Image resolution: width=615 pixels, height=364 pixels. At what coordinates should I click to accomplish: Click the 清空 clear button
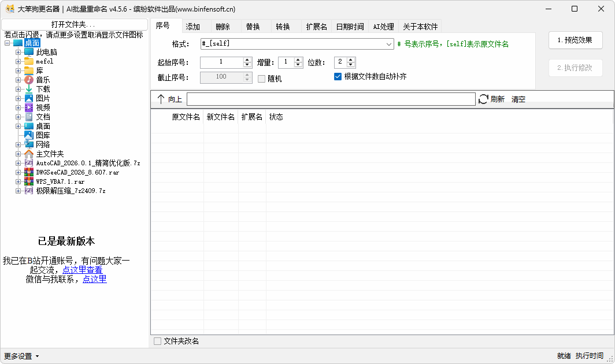tap(518, 99)
